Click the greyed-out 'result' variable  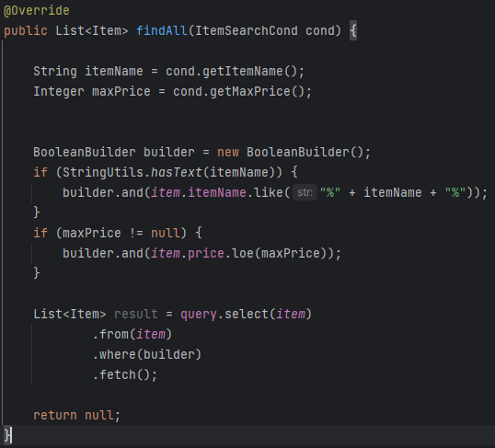pyautogui.click(x=136, y=314)
